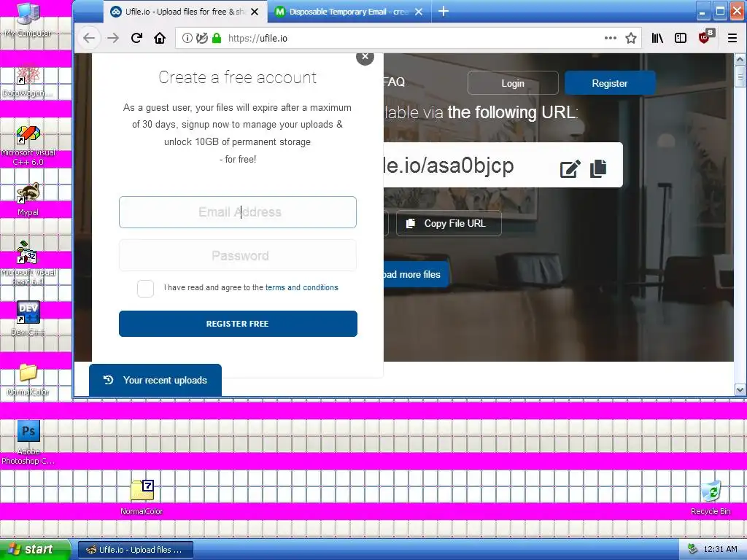Image resolution: width=747 pixels, height=560 pixels.
Task: Switch to the Ufile.io tab
Action: click(x=185, y=12)
